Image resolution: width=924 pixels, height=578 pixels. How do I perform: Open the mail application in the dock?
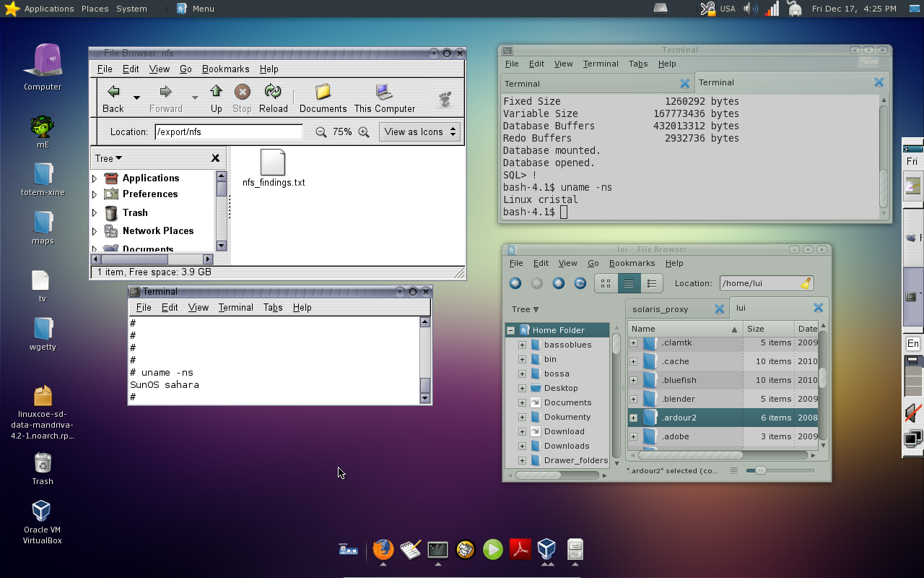(x=466, y=550)
